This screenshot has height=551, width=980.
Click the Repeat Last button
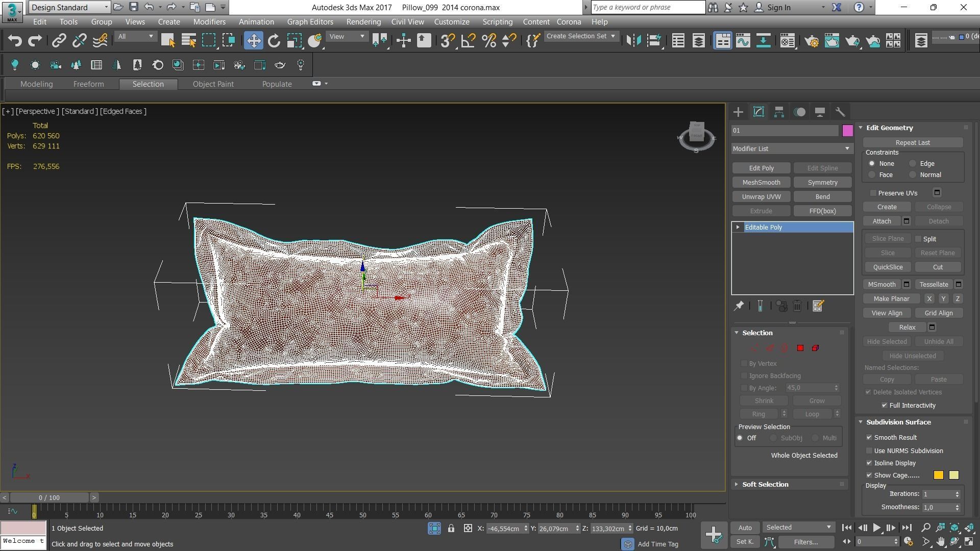[913, 143]
